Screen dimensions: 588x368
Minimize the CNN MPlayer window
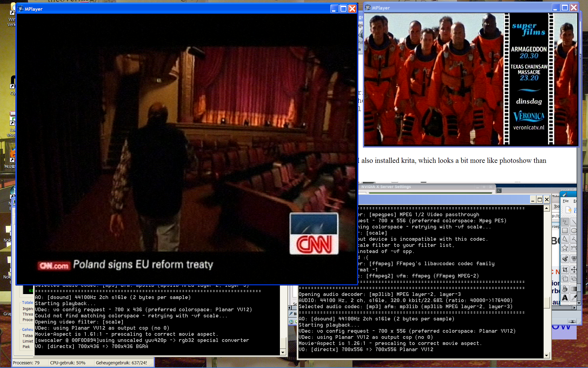(334, 9)
